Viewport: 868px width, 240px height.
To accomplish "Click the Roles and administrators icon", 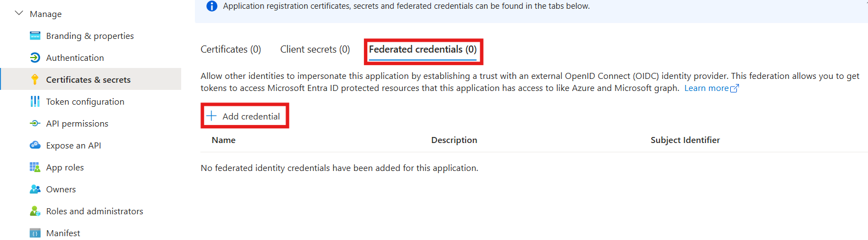I will coord(35,211).
